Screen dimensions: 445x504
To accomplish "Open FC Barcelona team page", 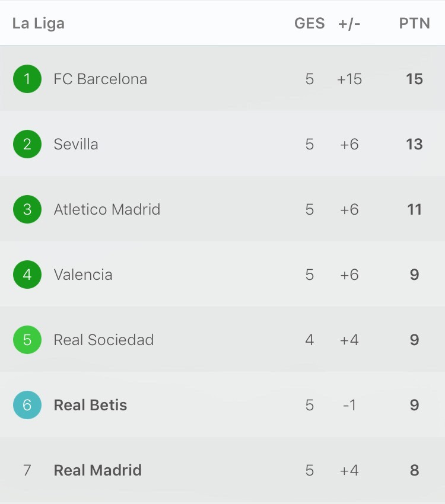I will 100,79.
